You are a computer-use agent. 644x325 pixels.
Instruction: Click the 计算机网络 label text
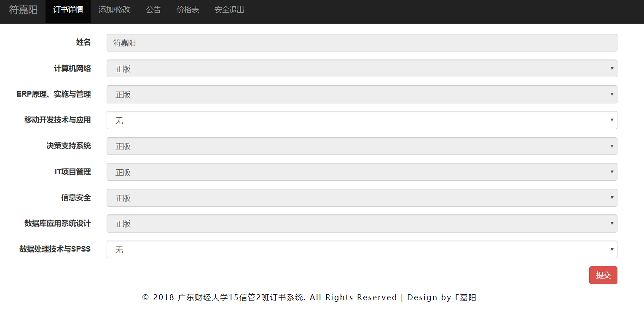[72, 68]
